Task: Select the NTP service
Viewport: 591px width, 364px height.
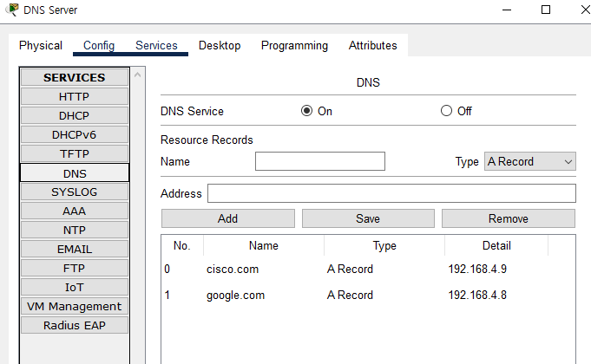Action: [x=75, y=230]
